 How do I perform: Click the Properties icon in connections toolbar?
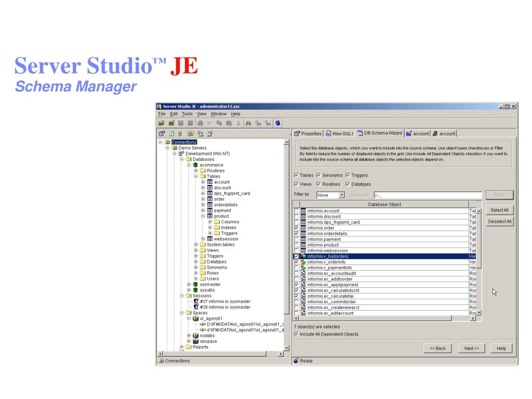[162, 134]
